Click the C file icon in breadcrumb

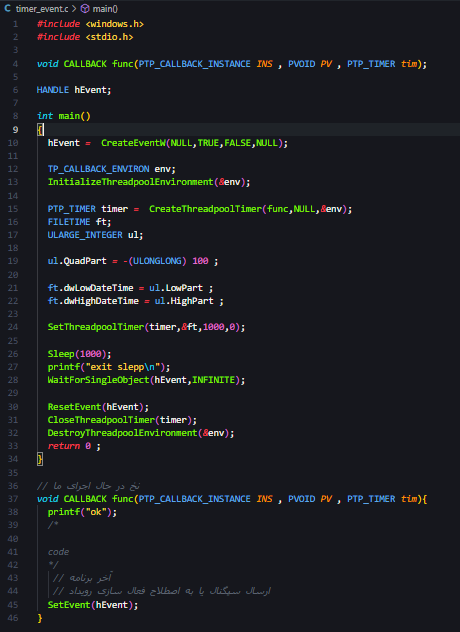pos(7,8)
